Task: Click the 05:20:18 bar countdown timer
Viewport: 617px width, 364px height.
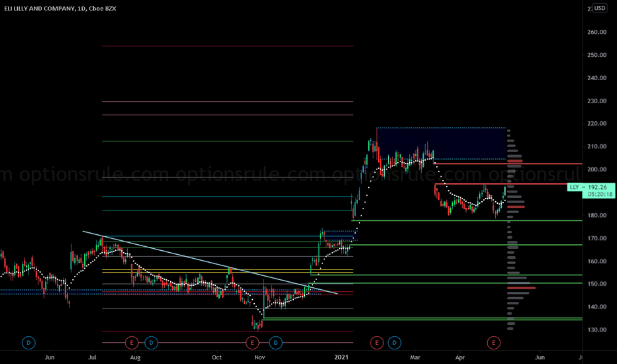Action: coord(600,195)
